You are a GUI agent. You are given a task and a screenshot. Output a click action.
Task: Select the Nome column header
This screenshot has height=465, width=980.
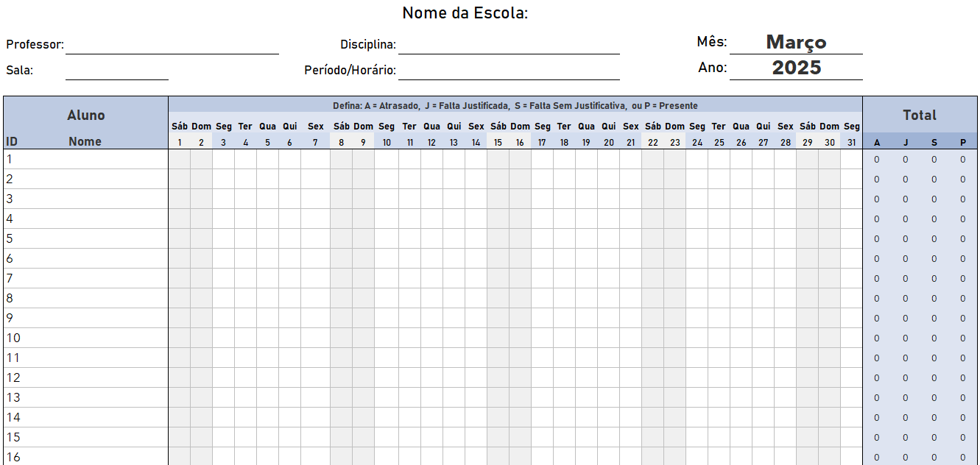pyautogui.click(x=85, y=141)
